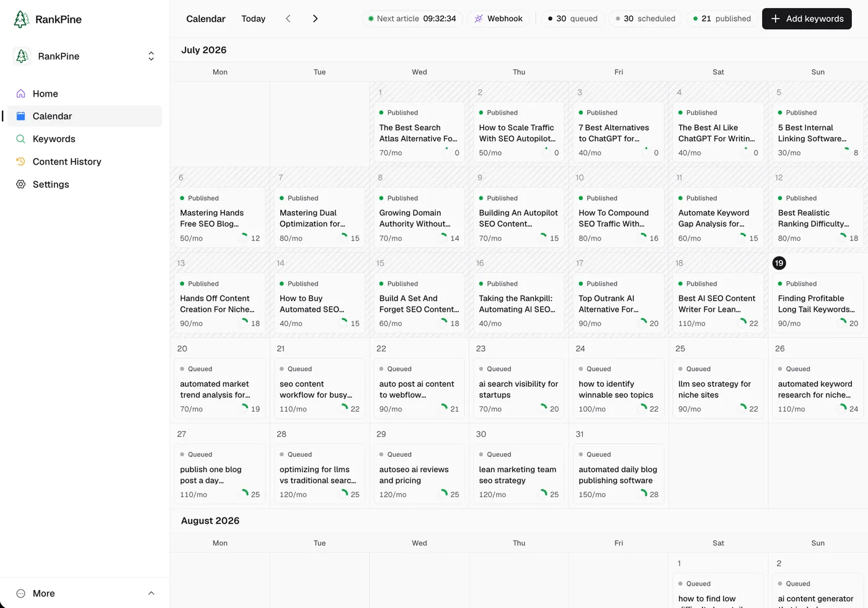Open How to Buy Automated SEO card
Screen dimensions: 868x608
319,304
